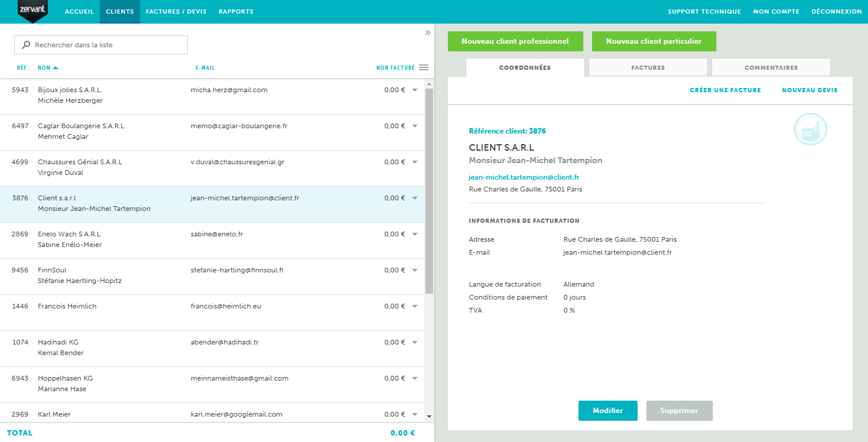Click the professional client factory icon

(x=810, y=129)
